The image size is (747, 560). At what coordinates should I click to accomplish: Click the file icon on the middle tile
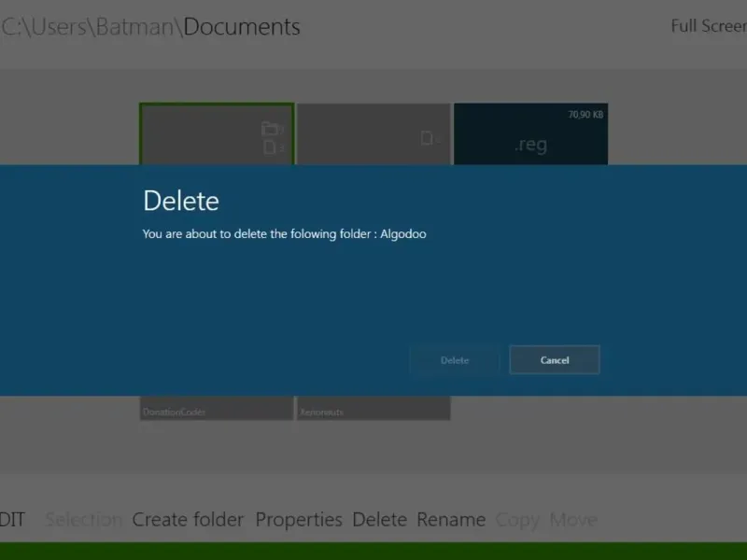point(429,138)
